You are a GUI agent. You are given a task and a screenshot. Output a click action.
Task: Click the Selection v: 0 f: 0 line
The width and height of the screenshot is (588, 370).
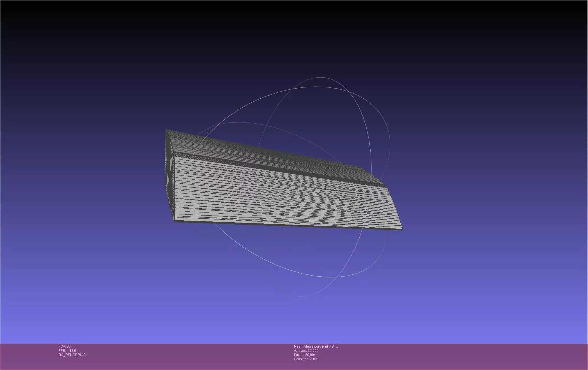[x=307, y=359]
